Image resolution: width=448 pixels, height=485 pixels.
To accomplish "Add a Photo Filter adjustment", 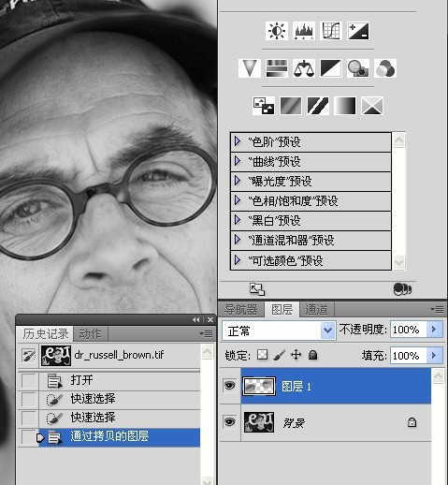I will coord(358,68).
